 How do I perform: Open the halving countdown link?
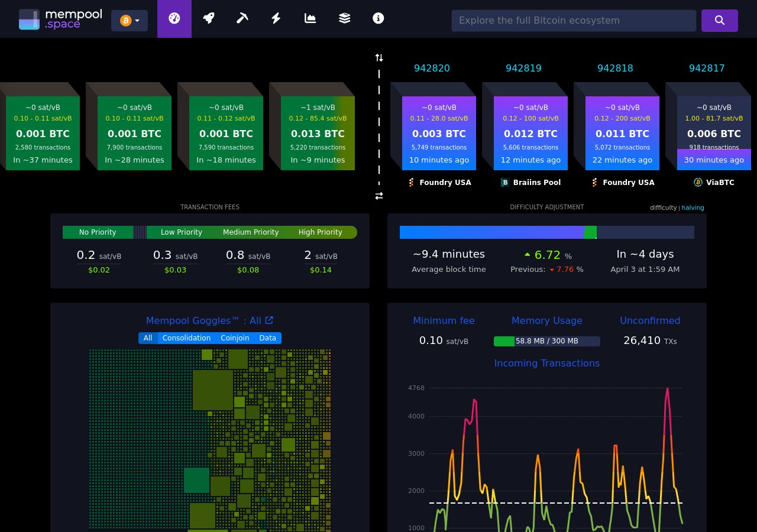coord(693,208)
